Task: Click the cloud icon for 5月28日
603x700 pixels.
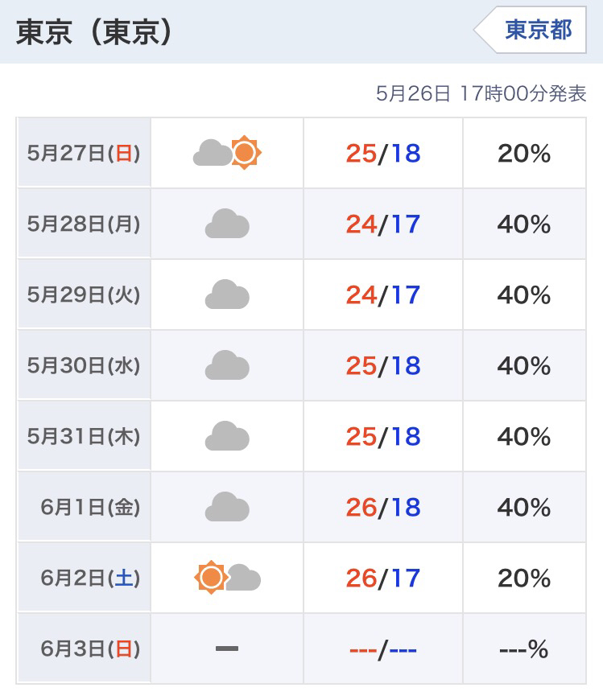Action: click(x=227, y=224)
